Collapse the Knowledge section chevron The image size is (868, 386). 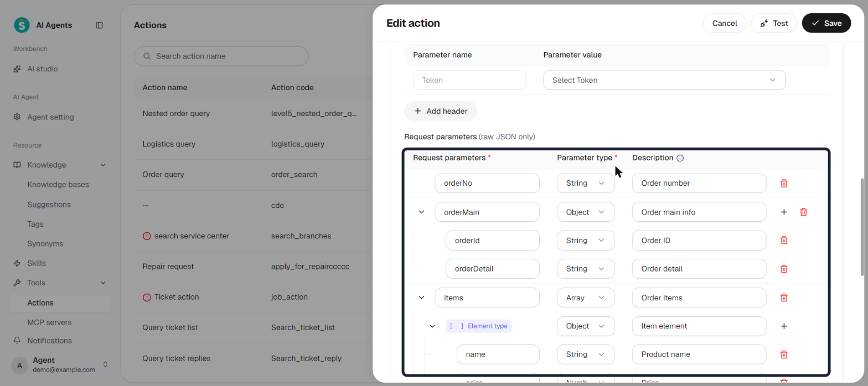tap(103, 165)
